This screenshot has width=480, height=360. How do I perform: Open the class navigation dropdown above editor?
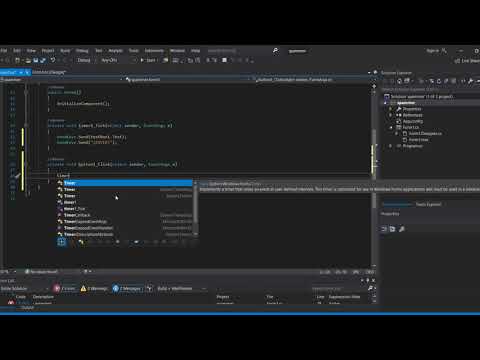[187, 79]
